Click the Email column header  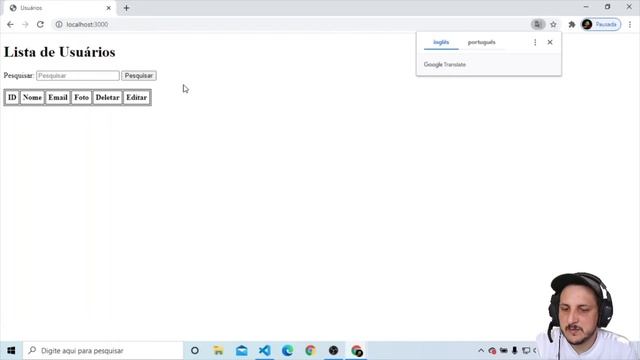(58, 98)
